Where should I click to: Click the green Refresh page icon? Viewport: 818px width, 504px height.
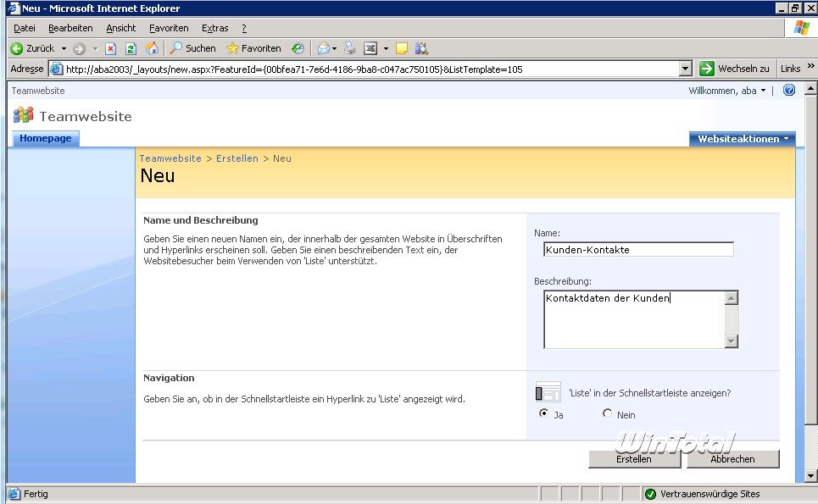[x=131, y=48]
